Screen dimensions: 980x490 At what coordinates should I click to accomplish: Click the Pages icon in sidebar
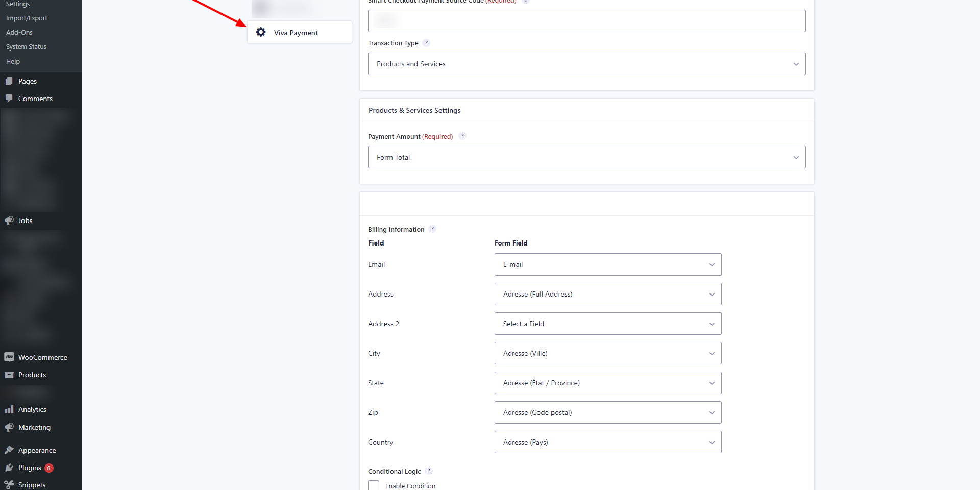click(9, 81)
